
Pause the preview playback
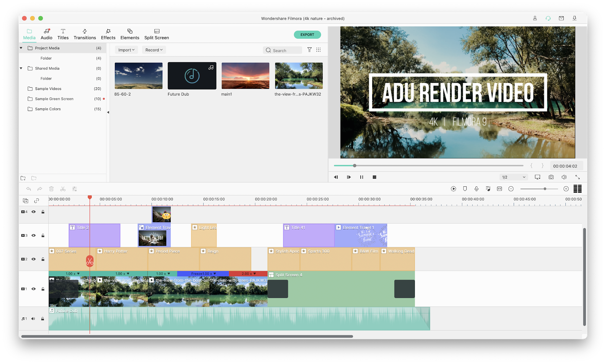[362, 177]
